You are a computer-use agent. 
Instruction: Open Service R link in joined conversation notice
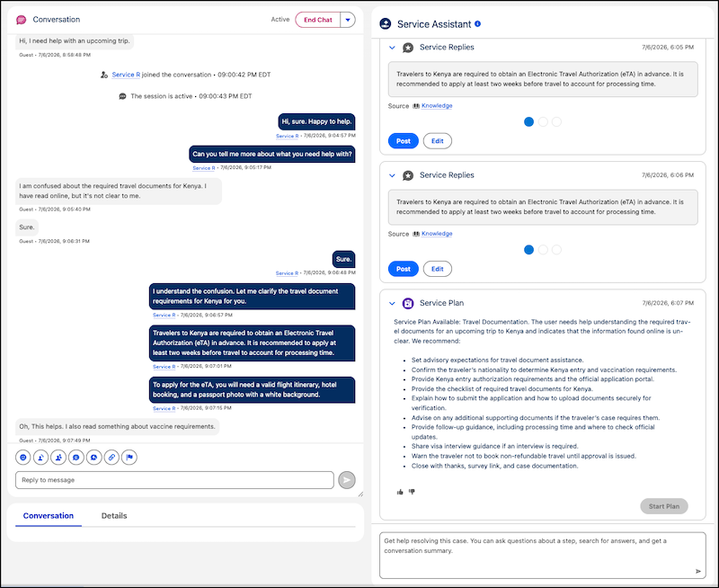coord(126,75)
